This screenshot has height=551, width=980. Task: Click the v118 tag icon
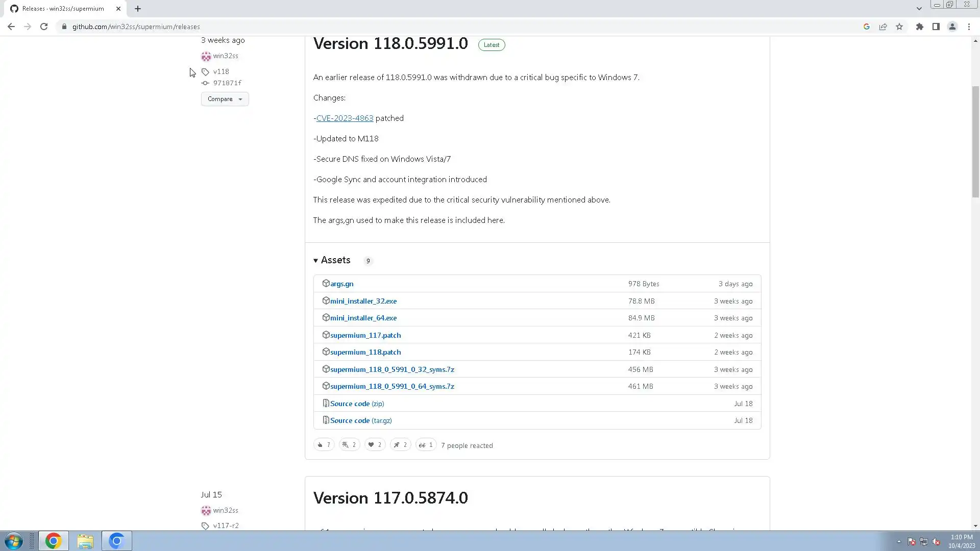[x=205, y=72]
